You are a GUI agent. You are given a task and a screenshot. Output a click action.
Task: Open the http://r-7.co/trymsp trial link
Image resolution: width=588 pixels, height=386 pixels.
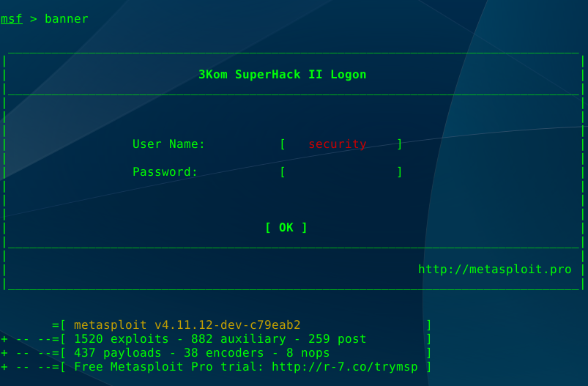click(x=345, y=366)
